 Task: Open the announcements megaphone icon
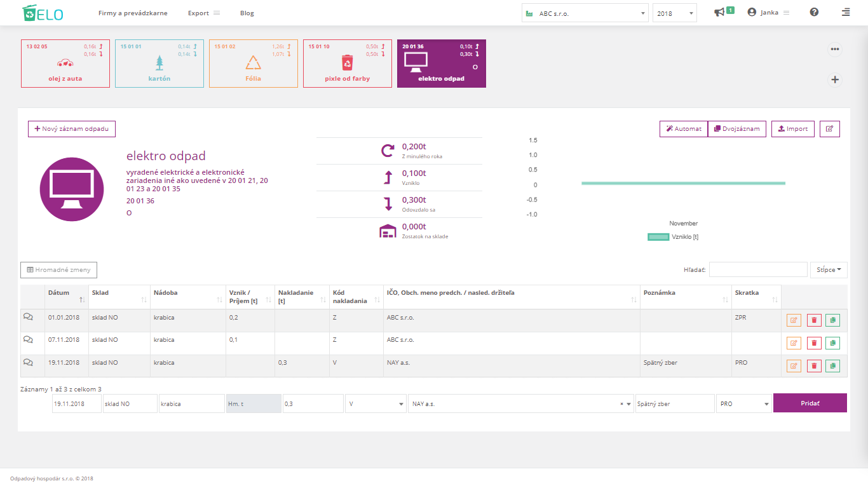point(719,12)
